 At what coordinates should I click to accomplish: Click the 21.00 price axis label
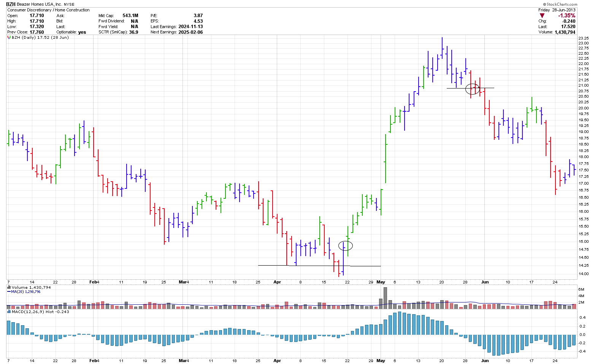pyautogui.click(x=583, y=85)
